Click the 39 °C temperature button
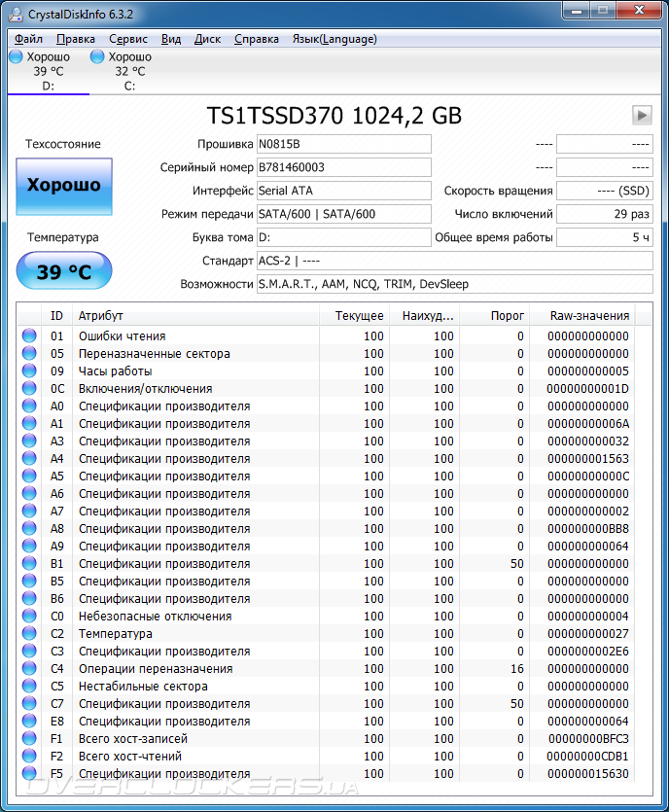Screen dimensions: 669x812 coord(64,270)
